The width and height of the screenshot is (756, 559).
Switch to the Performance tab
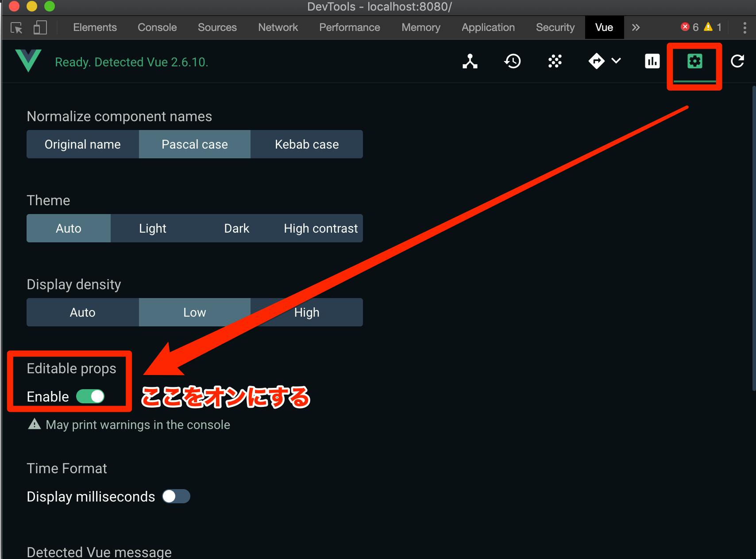pyautogui.click(x=350, y=27)
